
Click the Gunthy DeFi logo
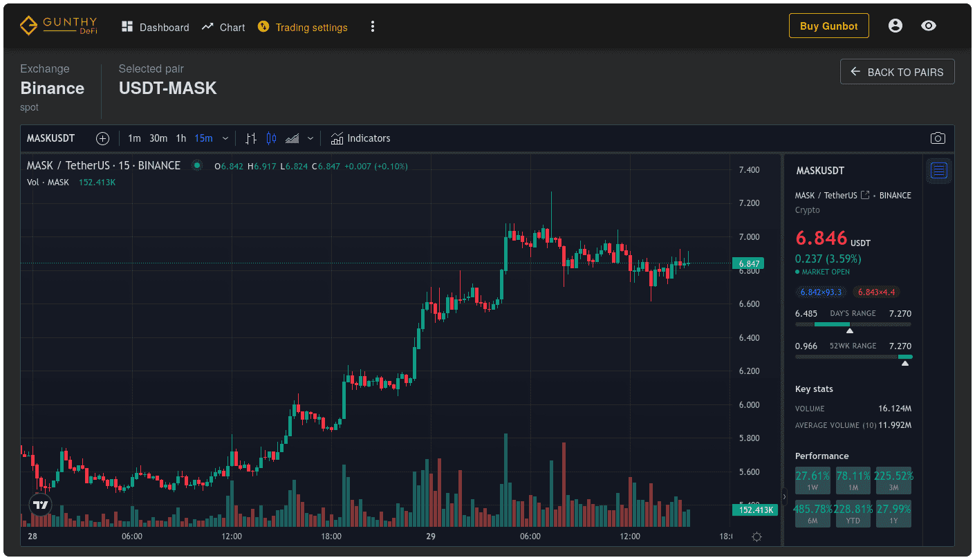click(x=58, y=26)
